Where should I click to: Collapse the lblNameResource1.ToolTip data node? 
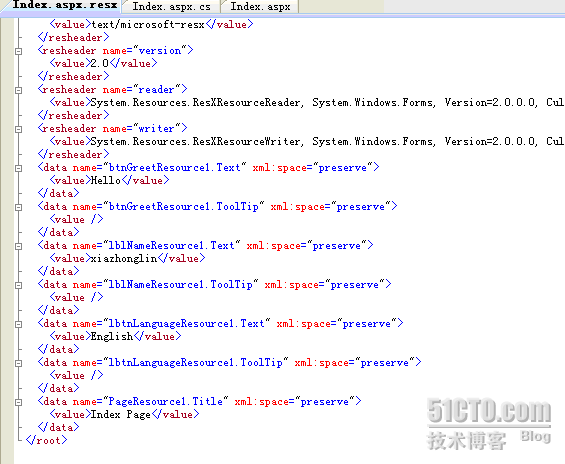point(18,285)
